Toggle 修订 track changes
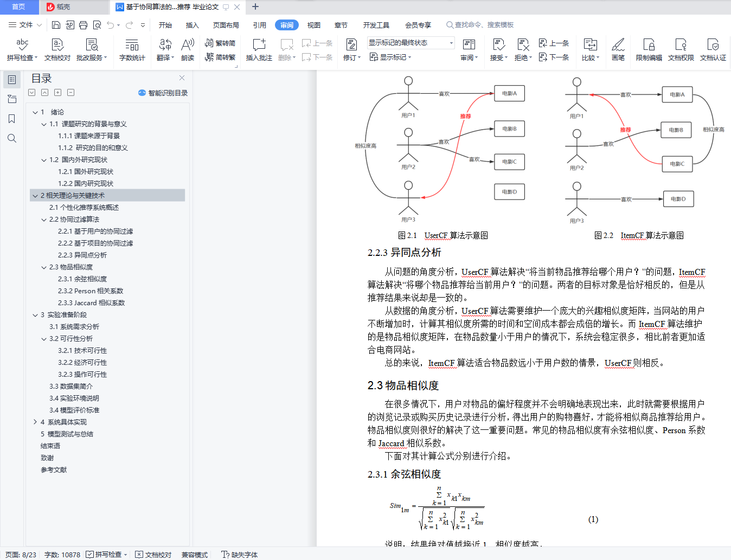 coord(352,49)
